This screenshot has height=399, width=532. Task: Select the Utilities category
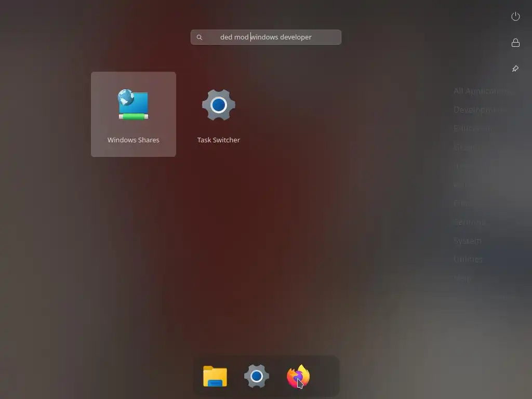[x=468, y=259]
